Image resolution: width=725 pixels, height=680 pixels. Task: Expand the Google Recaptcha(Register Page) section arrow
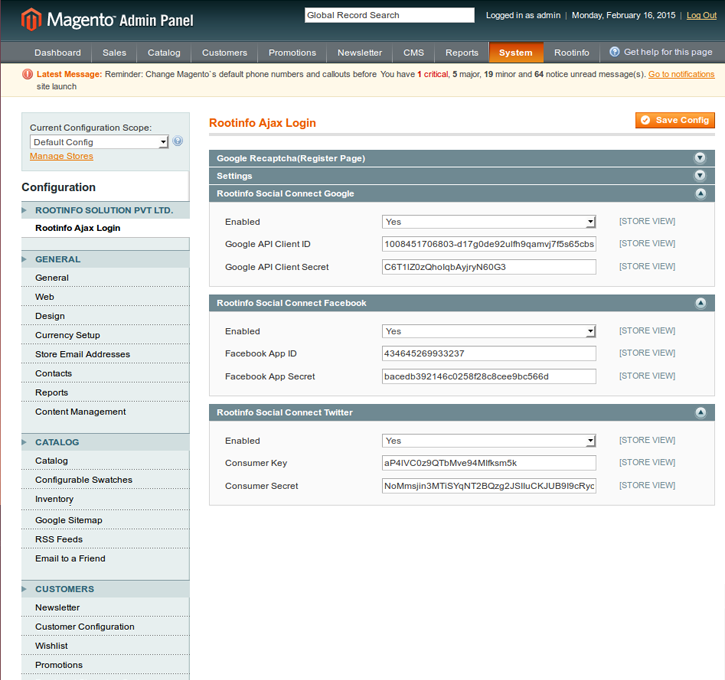point(700,158)
